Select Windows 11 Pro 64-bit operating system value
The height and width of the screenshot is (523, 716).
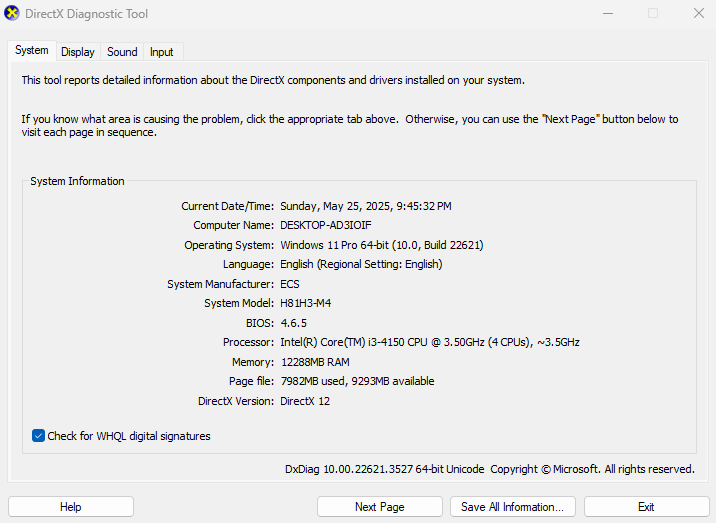point(382,245)
